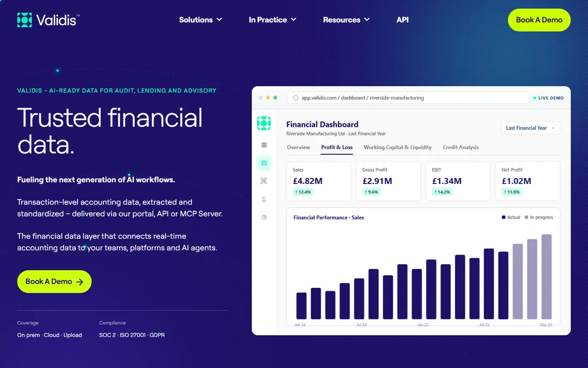The height and width of the screenshot is (368, 588).
Task: Click the Coverage label
Action: (28, 323)
